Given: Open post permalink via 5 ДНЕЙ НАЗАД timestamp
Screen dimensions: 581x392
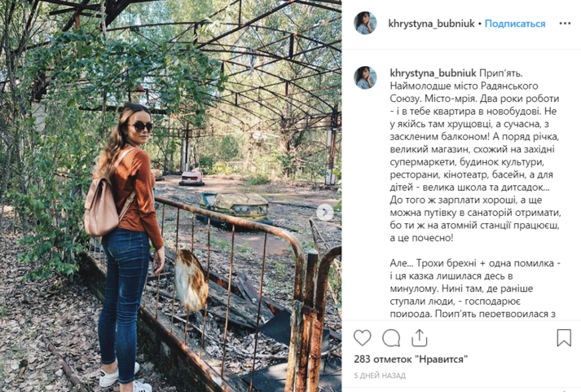Looking at the screenshot, I should [x=380, y=376].
